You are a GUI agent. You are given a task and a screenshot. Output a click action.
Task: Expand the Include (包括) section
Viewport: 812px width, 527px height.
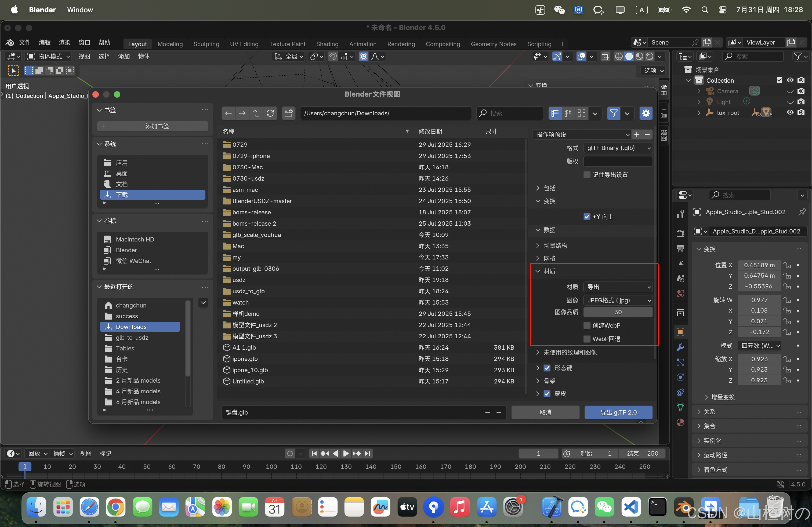[x=538, y=188]
